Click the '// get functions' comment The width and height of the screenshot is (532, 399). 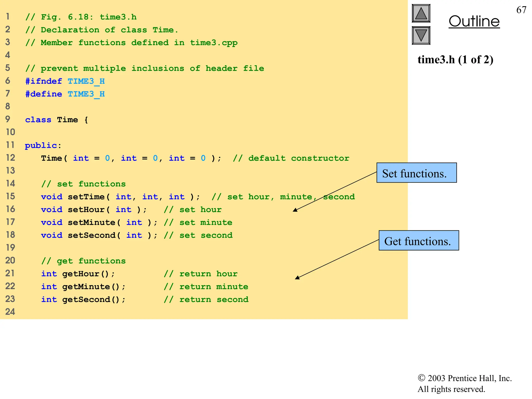(x=83, y=261)
